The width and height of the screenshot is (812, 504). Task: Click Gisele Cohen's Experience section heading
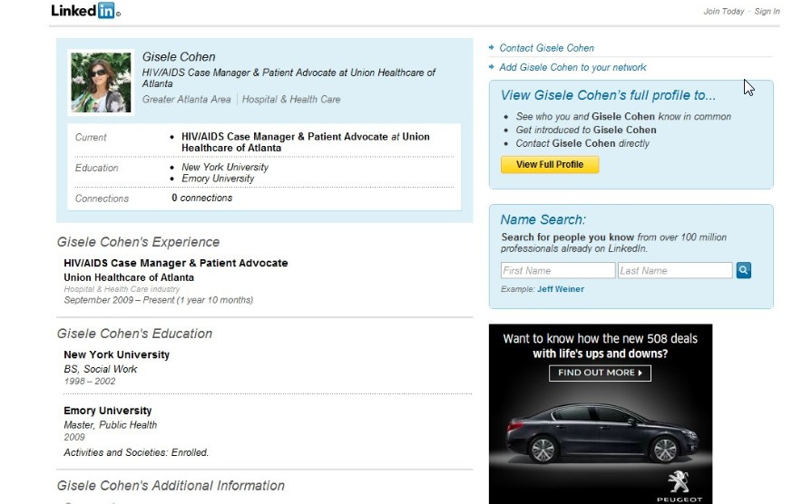(138, 242)
